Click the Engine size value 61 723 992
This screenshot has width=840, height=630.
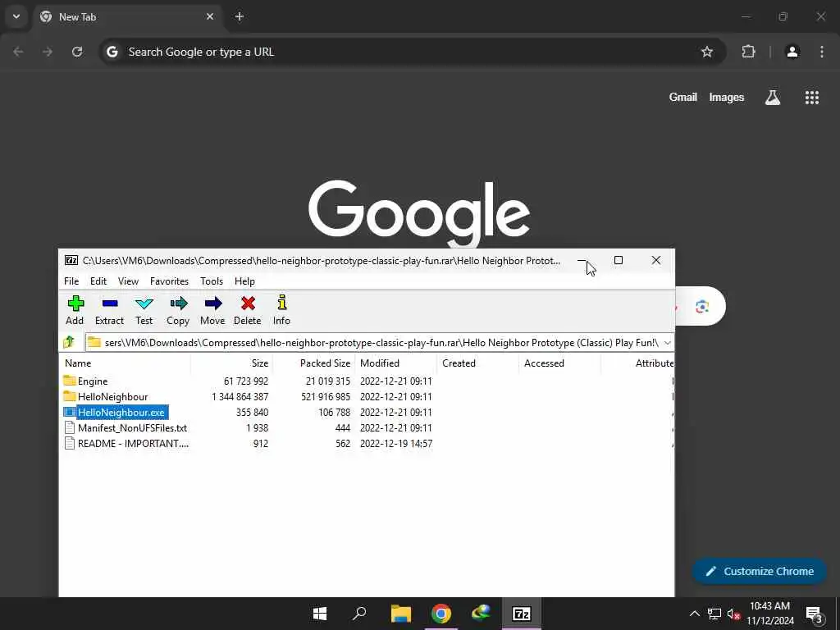coord(246,381)
